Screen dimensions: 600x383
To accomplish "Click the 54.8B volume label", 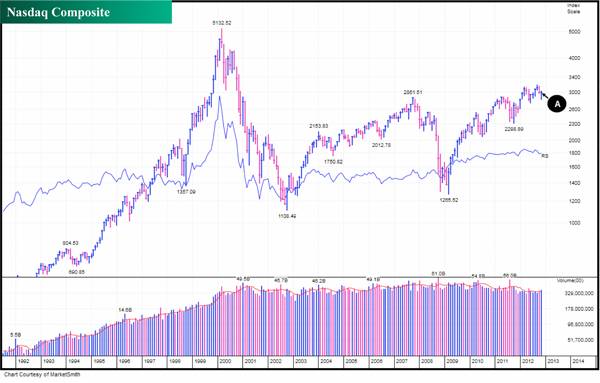I will pyautogui.click(x=478, y=276).
